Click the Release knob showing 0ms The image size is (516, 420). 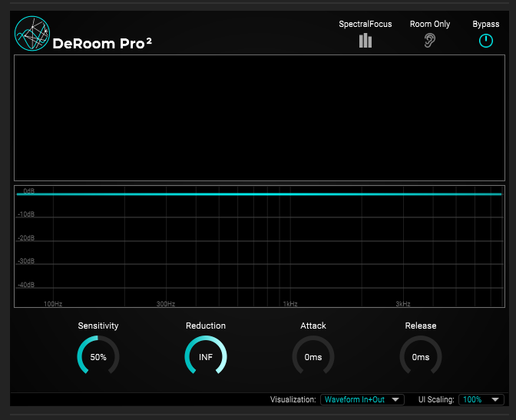(421, 357)
